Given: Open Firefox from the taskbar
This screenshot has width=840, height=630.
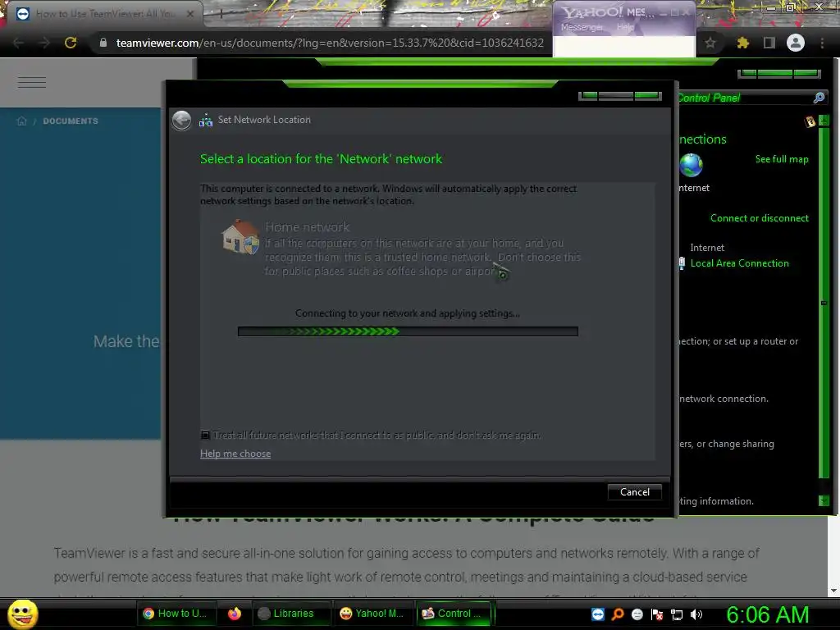Looking at the screenshot, I should [x=234, y=614].
